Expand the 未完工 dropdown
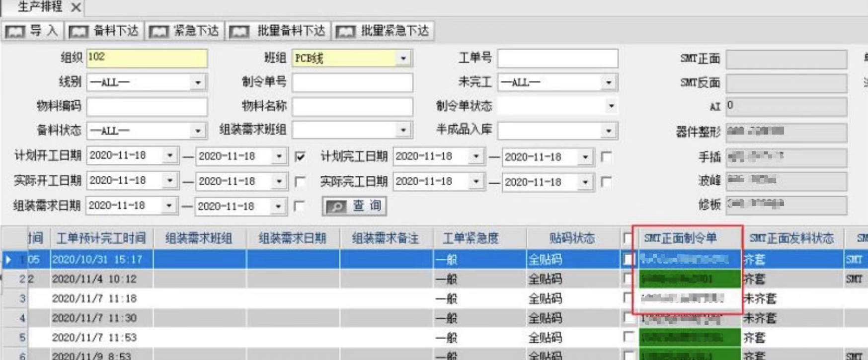Viewport: 868px width, 360px height. point(609,82)
